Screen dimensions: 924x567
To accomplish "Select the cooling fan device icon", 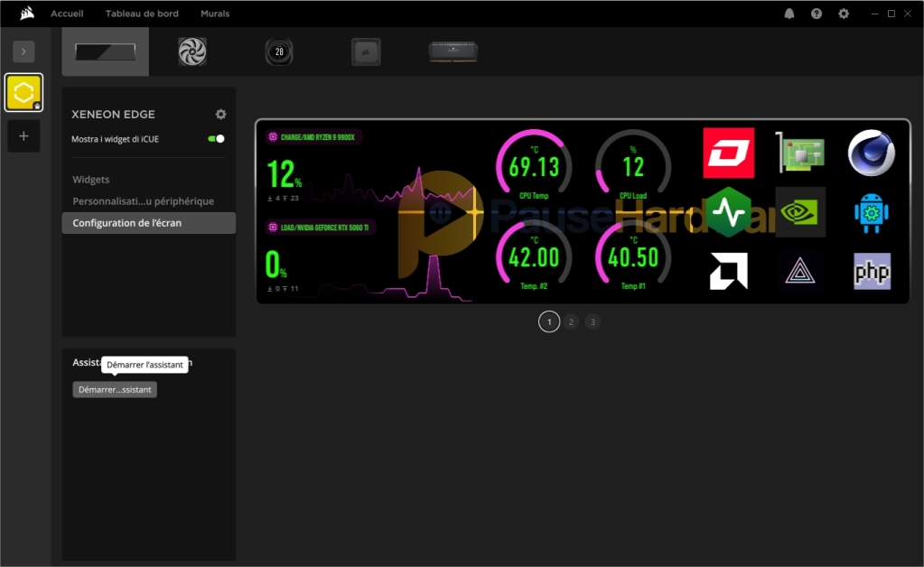I will coord(191,51).
